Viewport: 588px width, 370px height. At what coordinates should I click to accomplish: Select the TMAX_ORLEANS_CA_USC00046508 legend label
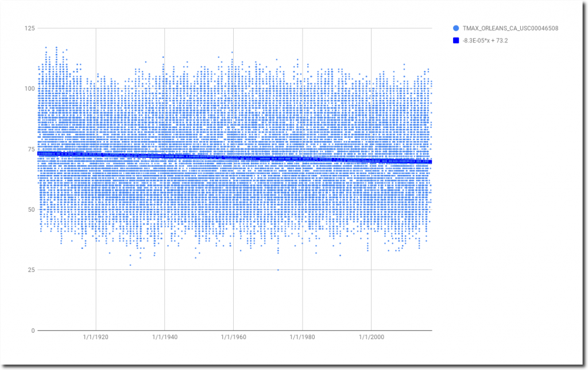[x=510, y=28]
